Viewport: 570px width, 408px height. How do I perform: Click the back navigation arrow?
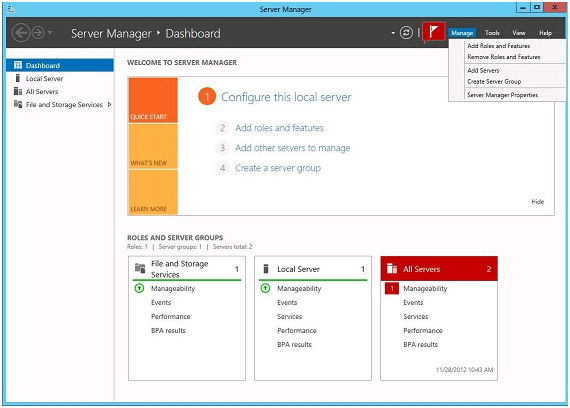click(x=21, y=33)
